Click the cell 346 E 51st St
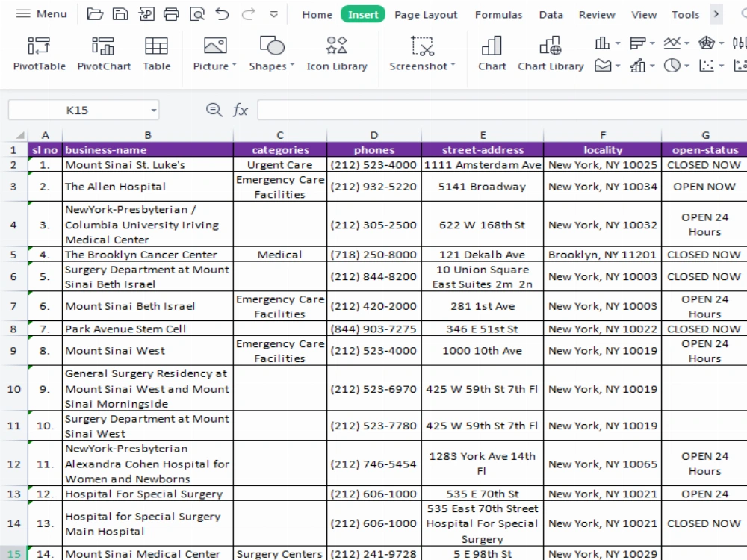The height and width of the screenshot is (560, 747). pyautogui.click(x=483, y=329)
